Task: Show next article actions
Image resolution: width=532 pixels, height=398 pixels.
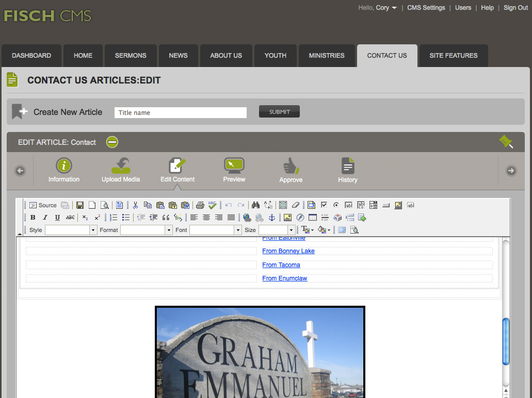Action: [511, 171]
